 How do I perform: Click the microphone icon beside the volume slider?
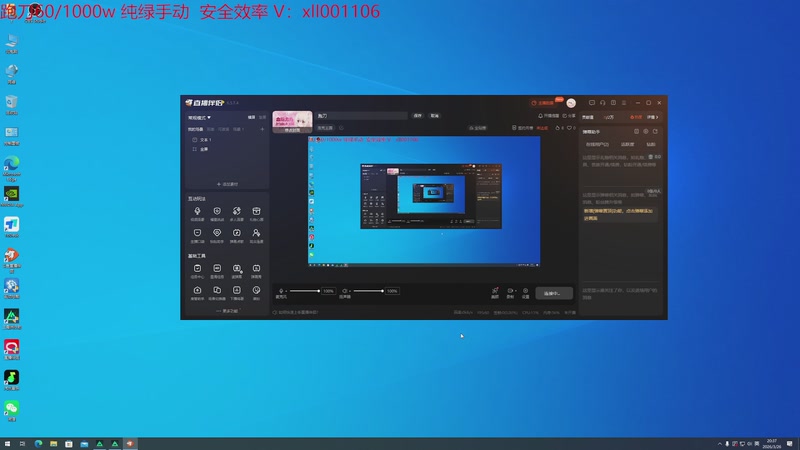tap(281, 291)
